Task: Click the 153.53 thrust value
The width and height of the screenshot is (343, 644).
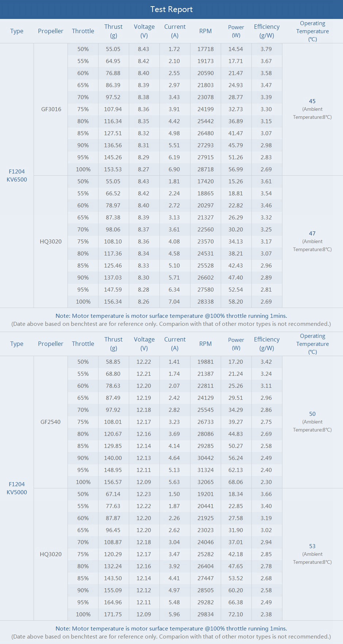Action: [x=113, y=169]
